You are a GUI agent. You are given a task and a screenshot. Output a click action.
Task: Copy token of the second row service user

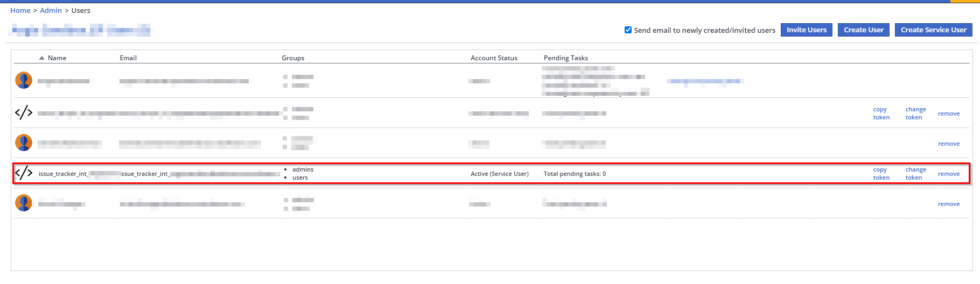(x=881, y=113)
